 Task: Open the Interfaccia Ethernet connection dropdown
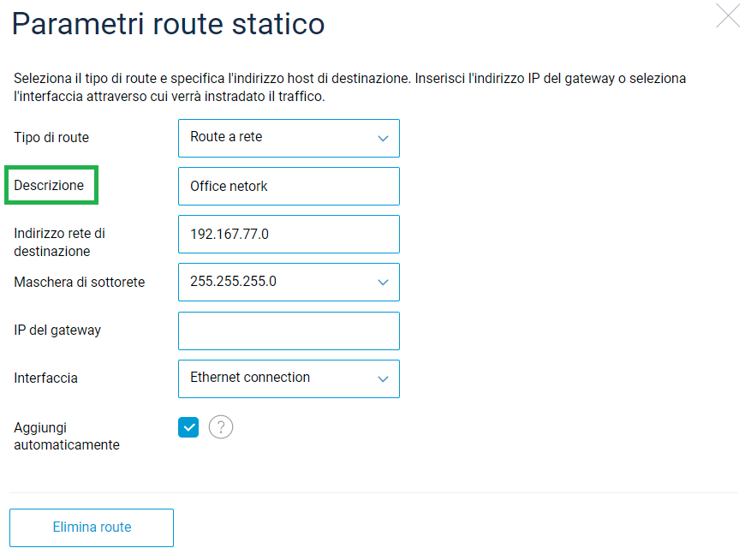click(x=288, y=378)
